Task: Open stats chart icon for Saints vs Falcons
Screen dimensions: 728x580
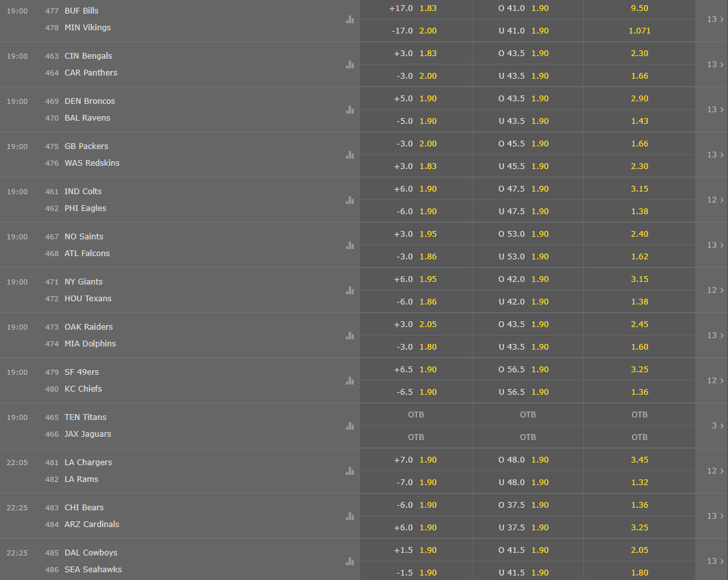Action: coord(350,245)
